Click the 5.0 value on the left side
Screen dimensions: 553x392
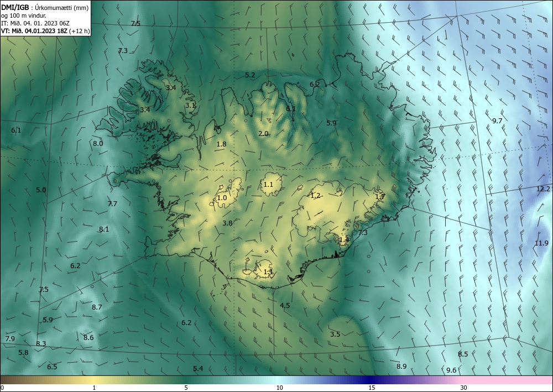41,190
